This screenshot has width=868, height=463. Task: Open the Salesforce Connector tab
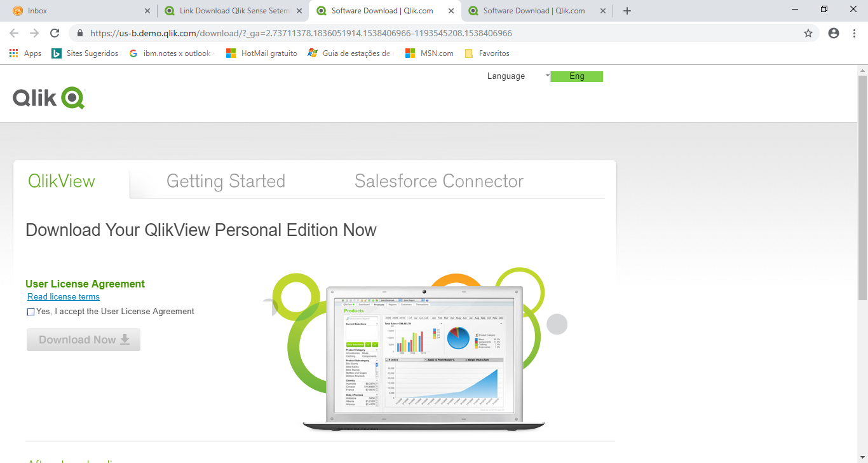point(439,181)
